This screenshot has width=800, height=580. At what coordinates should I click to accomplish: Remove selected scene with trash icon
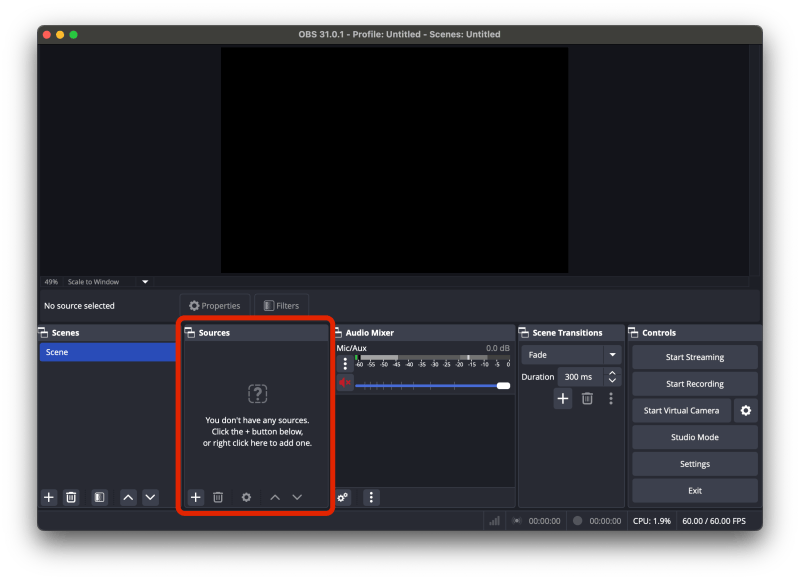click(71, 497)
